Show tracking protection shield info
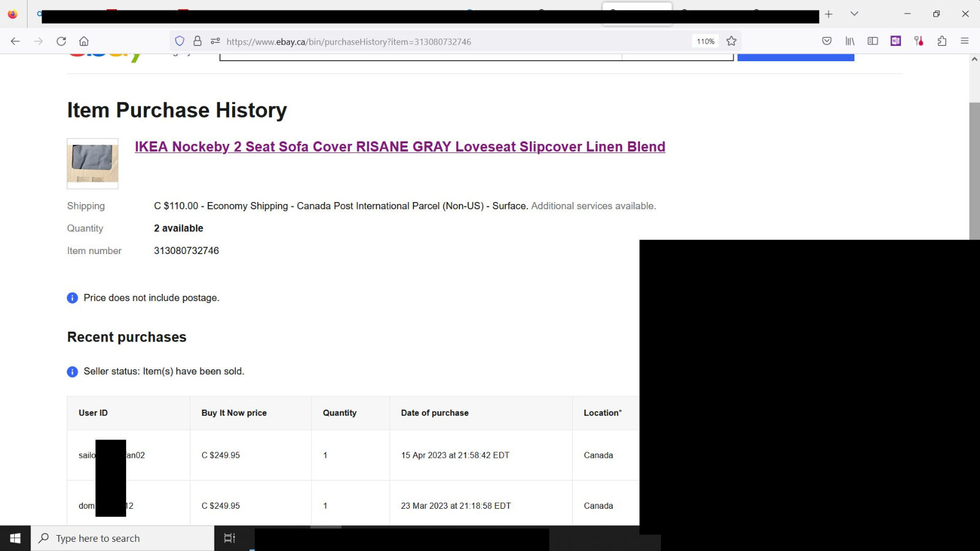The height and width of the screenshot is (551, 980). (x=179, y=41)
